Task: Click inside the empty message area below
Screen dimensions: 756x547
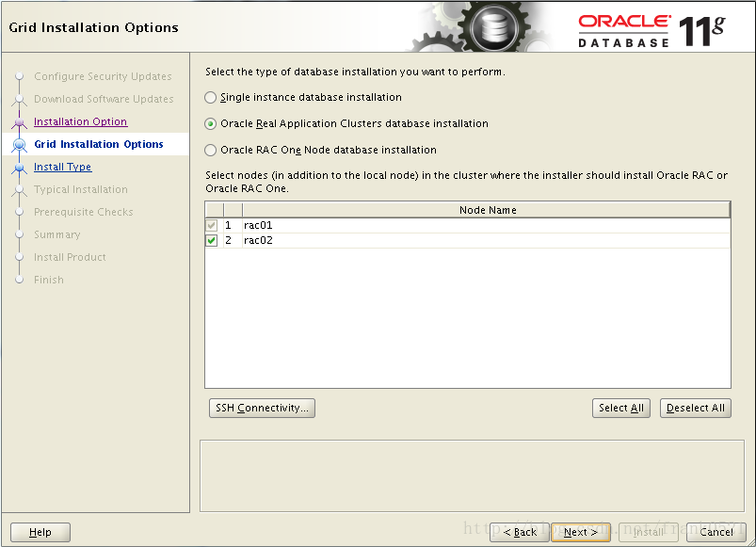Action: coord(472,475)
